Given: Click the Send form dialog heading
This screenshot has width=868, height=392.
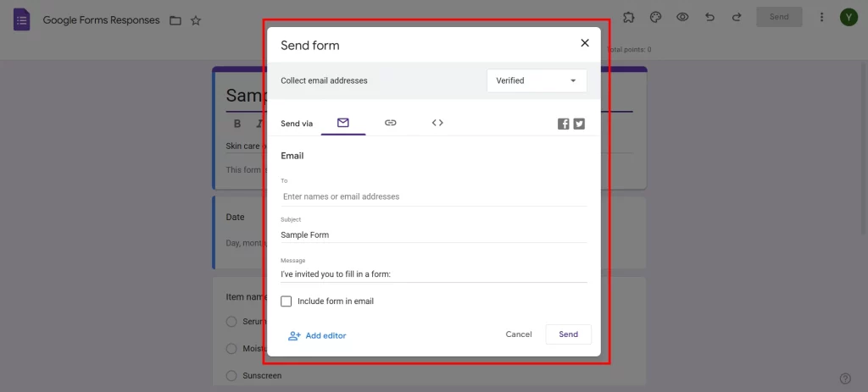Looking at the screenshot, I should pyautogui.click(x=310, y=46).
